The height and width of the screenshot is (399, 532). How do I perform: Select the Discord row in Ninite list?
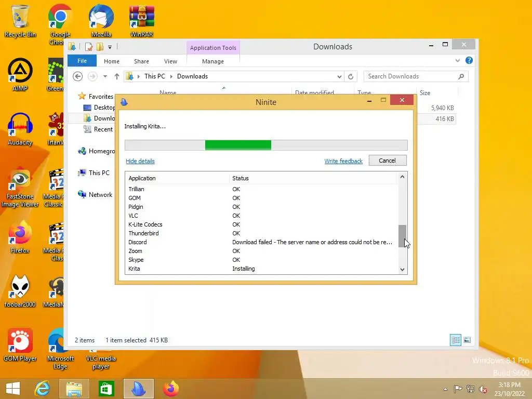tap(261, 242)
